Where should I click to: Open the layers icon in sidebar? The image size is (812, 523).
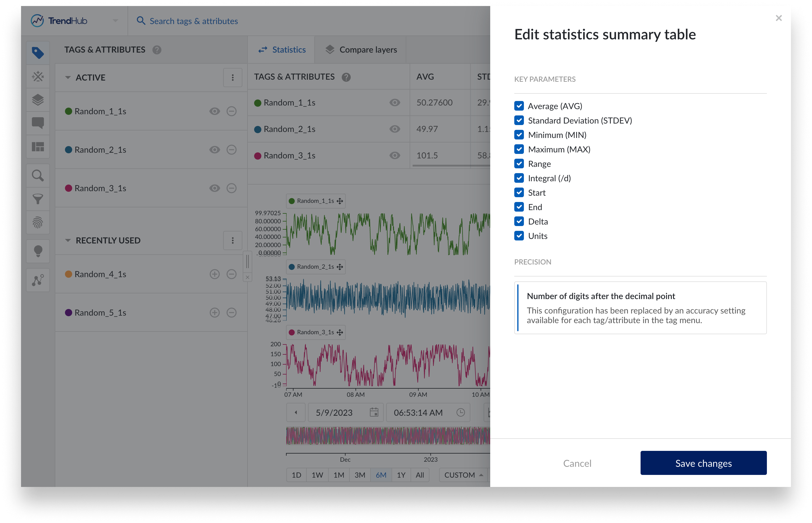pyautogui.click(x=38, y=100)
